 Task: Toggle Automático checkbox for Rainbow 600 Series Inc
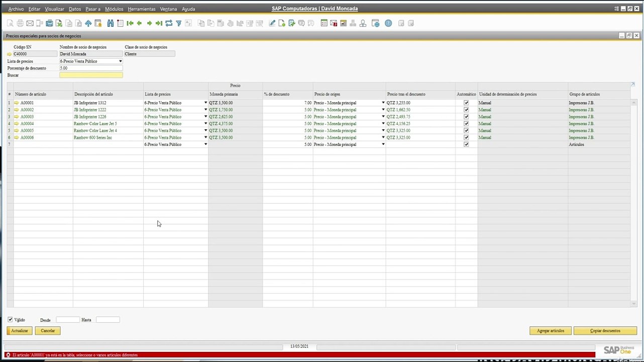coord(466,138)
